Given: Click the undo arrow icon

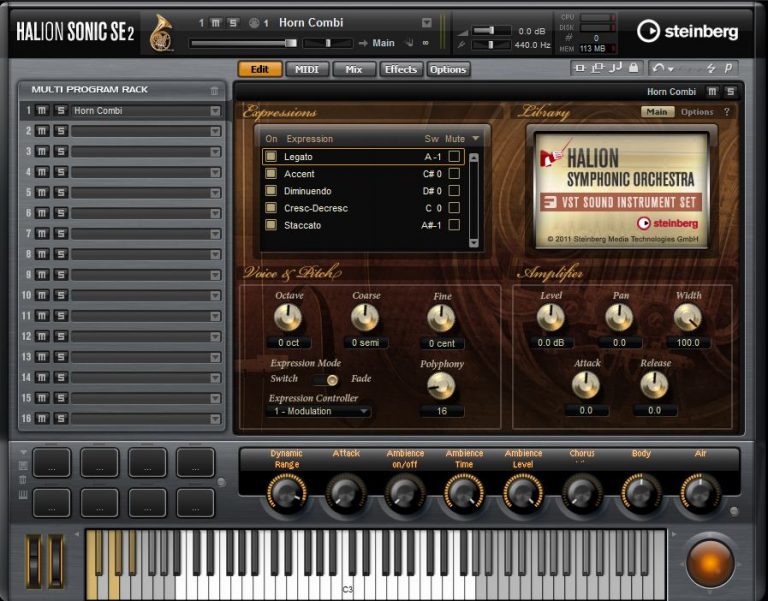Looking at the screenshot, I should click(658, 68).
